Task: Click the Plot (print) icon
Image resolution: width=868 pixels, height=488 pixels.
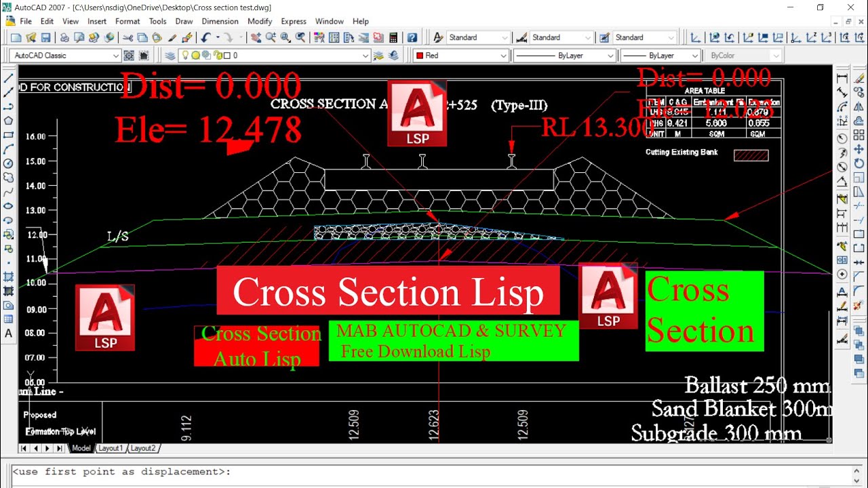Action: coord(64,38)
